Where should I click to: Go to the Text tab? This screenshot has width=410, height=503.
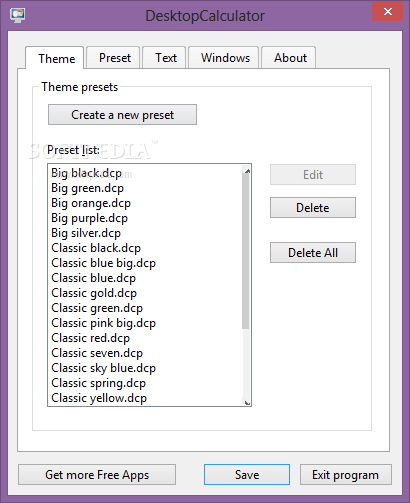164,58
